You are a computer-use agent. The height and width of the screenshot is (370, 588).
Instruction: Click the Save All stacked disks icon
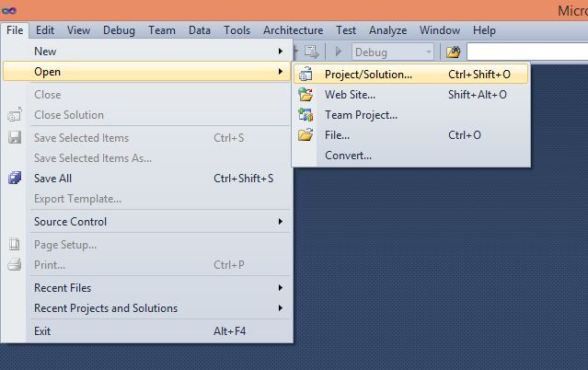click(x=15, y=178)
